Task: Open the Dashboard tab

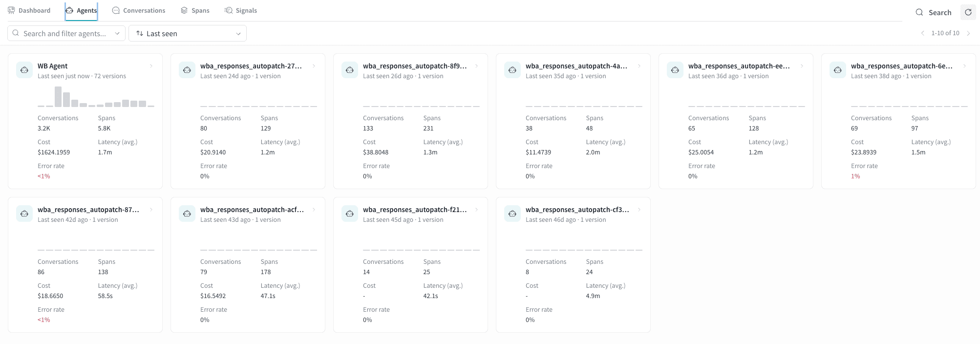Action: 29,11
